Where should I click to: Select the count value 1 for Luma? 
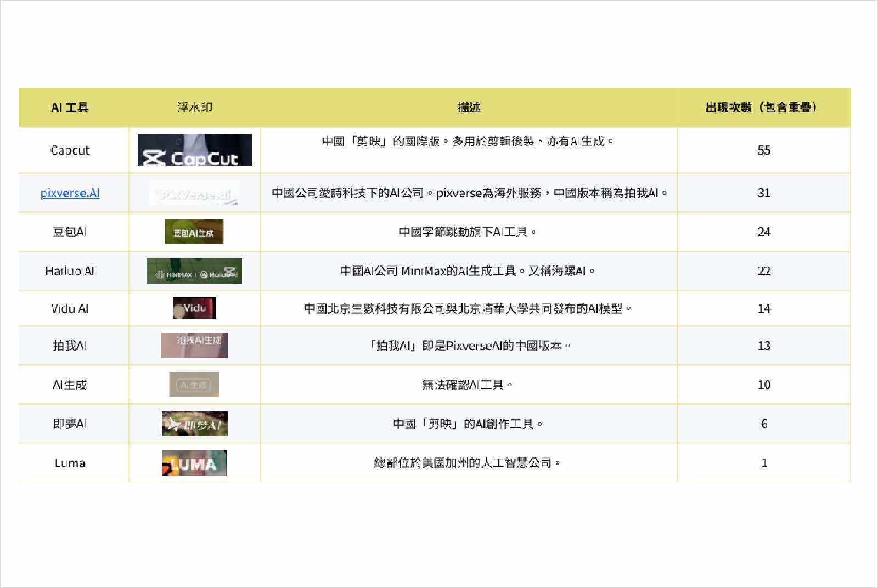764,463
